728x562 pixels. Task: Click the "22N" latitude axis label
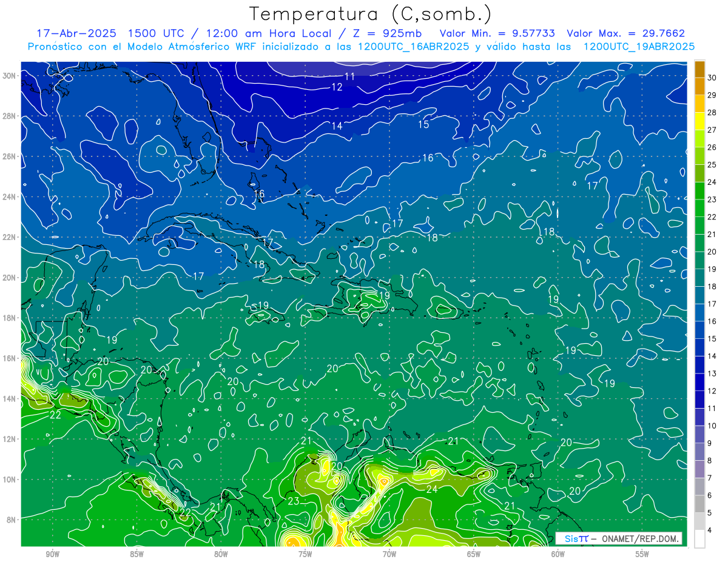click(x=9, y=237)
